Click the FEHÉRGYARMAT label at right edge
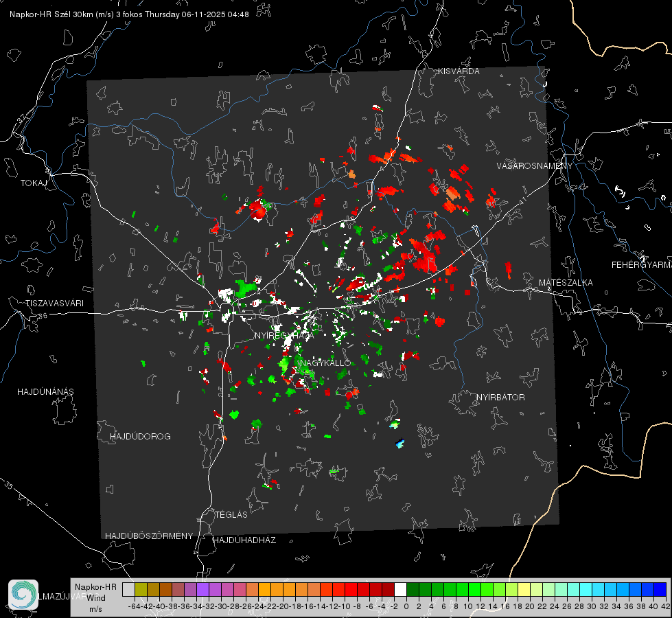 [642, 265]
